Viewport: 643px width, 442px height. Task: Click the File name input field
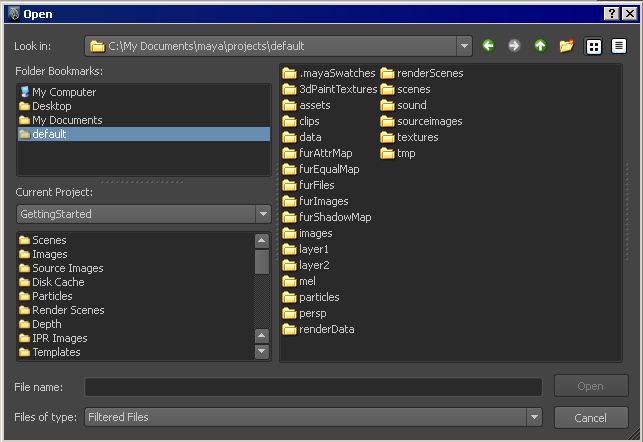click(313, 387)
